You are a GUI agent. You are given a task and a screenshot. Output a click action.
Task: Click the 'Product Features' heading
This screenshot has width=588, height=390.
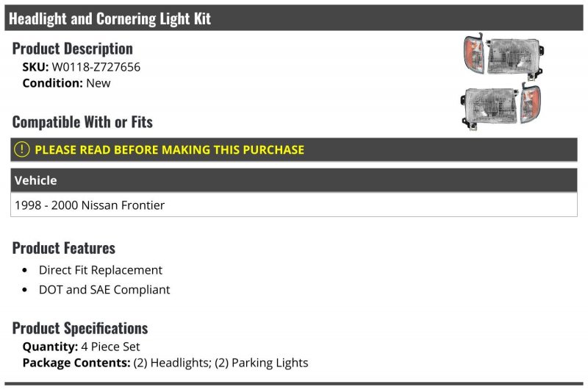point(64,248)
